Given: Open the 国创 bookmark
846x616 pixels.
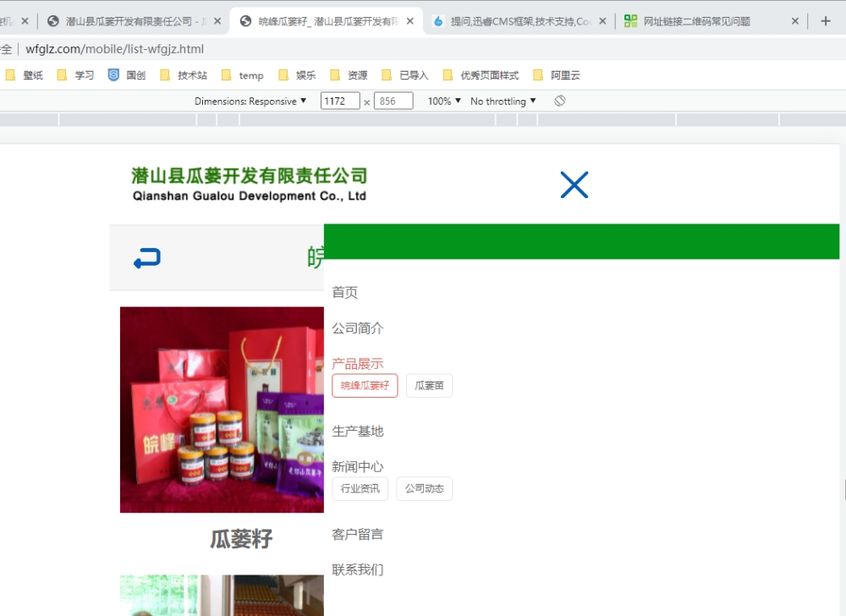Looking at the screenshot, I should (x=127, y=75).
